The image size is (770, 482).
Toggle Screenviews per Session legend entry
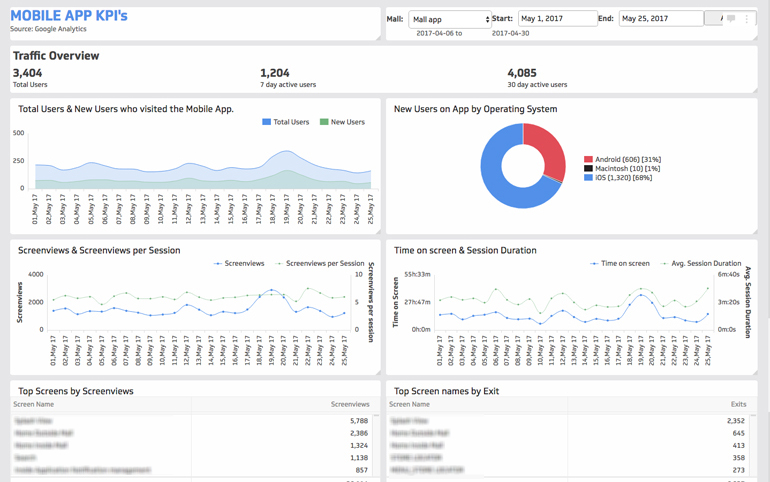point(320,264)
